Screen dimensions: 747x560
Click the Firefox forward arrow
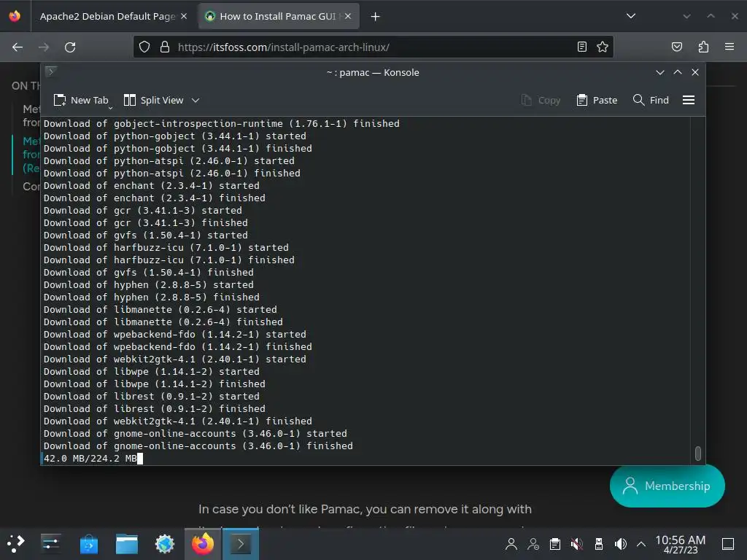[43, 47]
